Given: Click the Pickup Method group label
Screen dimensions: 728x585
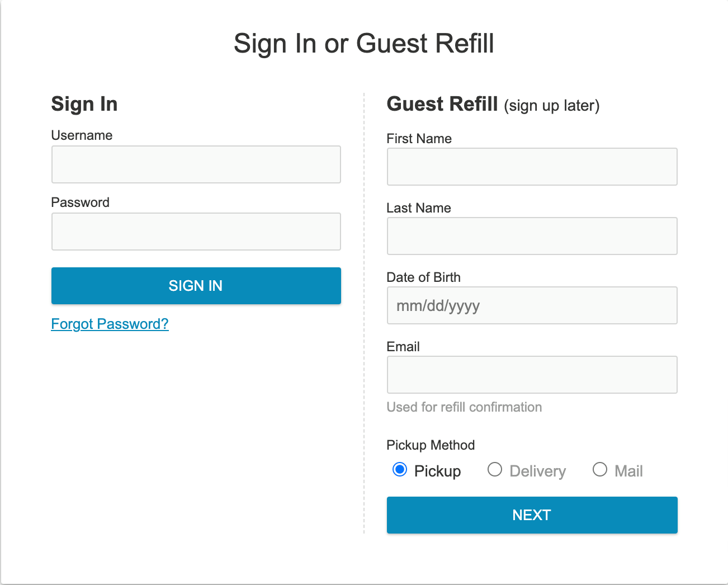Looking at the screenshot, I should click(431, 445).
